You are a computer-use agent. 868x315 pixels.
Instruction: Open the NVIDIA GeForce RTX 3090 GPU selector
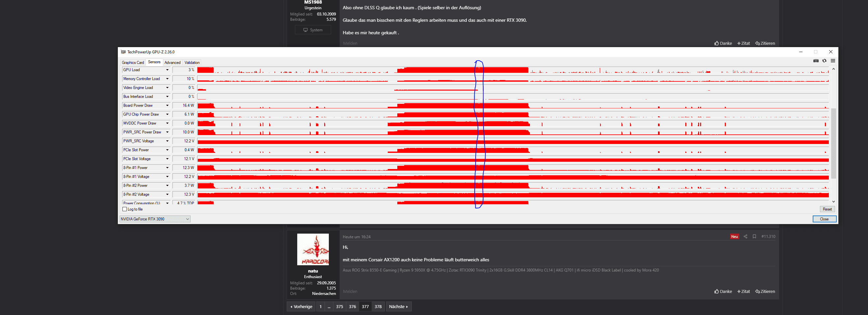pos(155,219)
